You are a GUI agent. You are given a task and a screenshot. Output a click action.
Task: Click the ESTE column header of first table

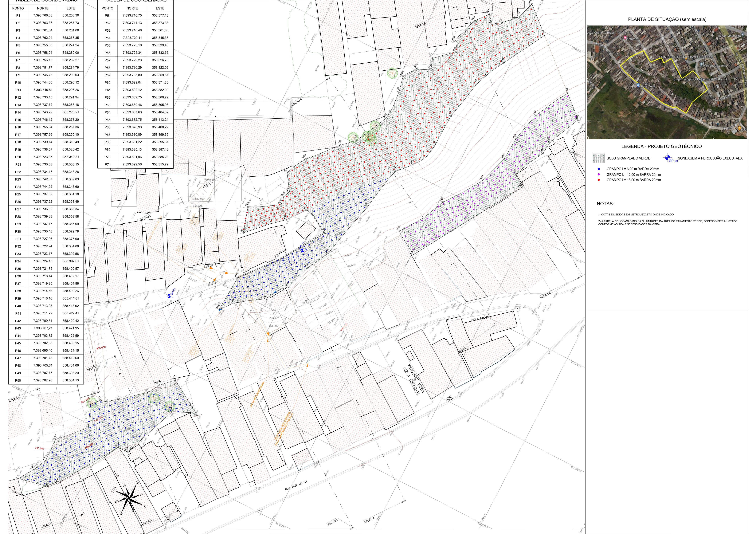click(x=70, y=8)
